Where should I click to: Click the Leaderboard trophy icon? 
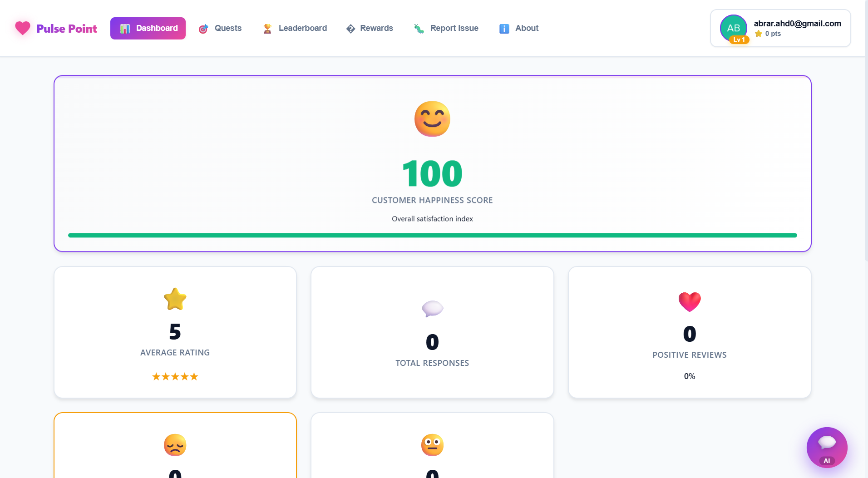tap(267, 29)
